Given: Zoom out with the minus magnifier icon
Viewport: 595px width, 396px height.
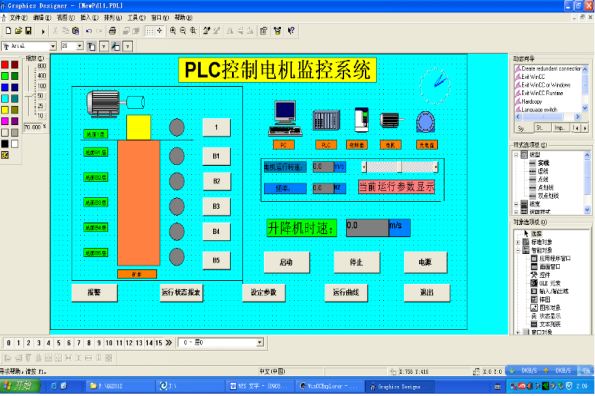Looking at the screenshot, I should pyautogui.click(x=183, y=31).
